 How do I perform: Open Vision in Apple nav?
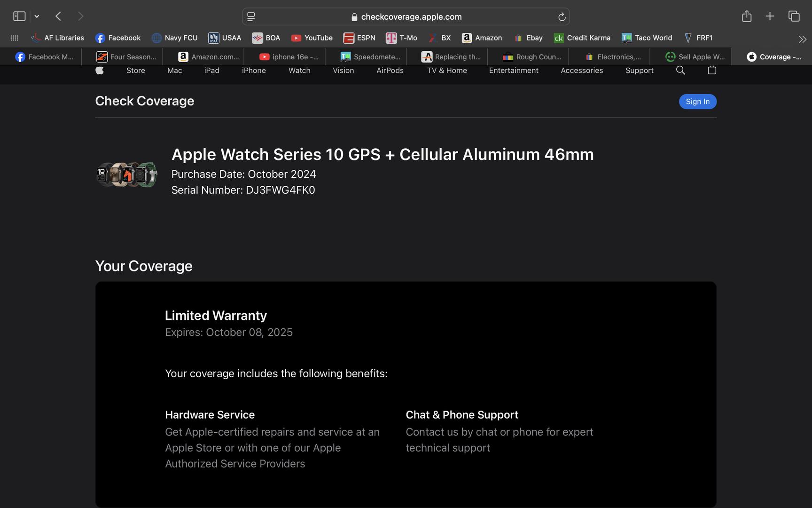(344, 71)
